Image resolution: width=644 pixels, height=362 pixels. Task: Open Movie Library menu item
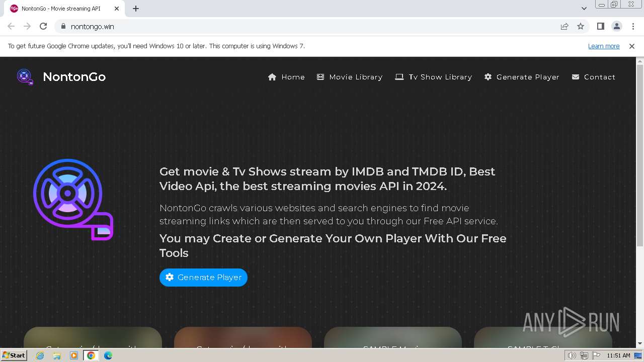(350, 77)
